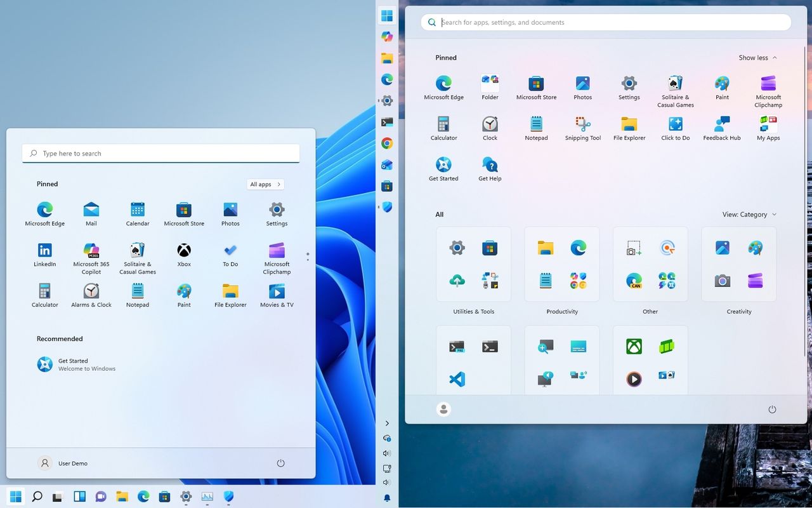This screenshot has height=508, width=812.
Task: Open the Snipping Tool
Action: (583, 128)
